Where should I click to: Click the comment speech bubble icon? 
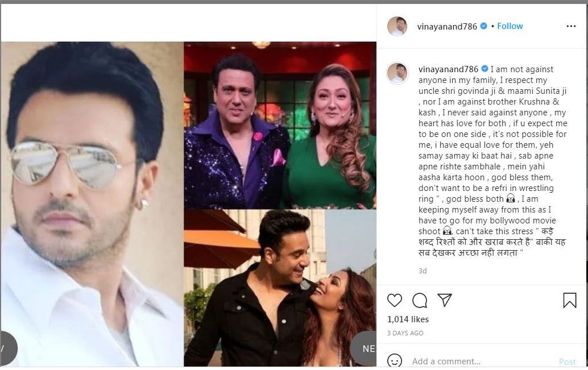coord(420,300)
